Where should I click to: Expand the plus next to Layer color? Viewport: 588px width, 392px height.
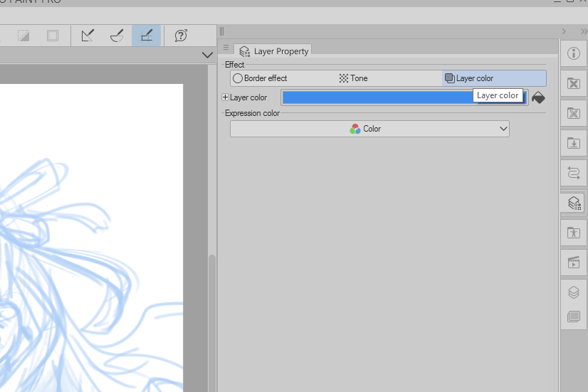[x=225, y=97]
